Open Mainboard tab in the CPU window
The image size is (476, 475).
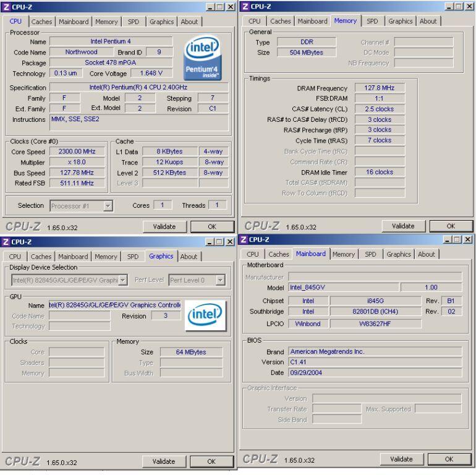point(74,22)
